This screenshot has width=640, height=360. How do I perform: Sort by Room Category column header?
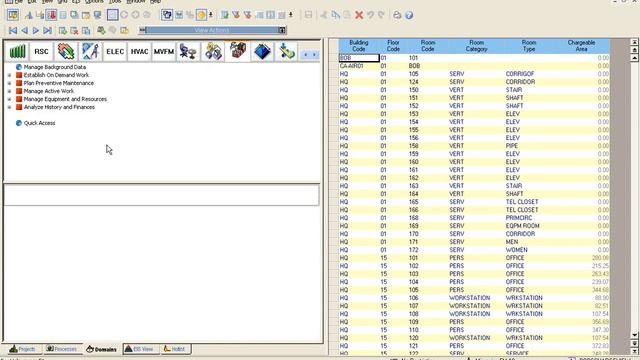[x=476, y=46]
